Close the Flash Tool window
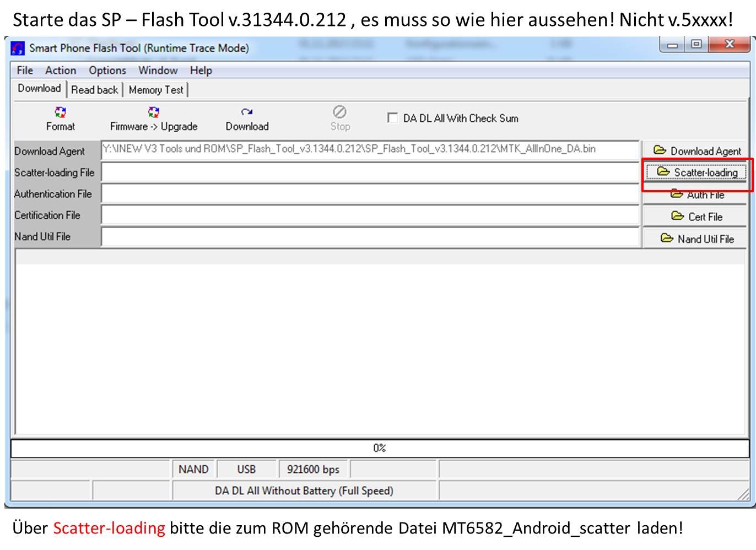This screenshot has height=550, width=756. [729, 44]
